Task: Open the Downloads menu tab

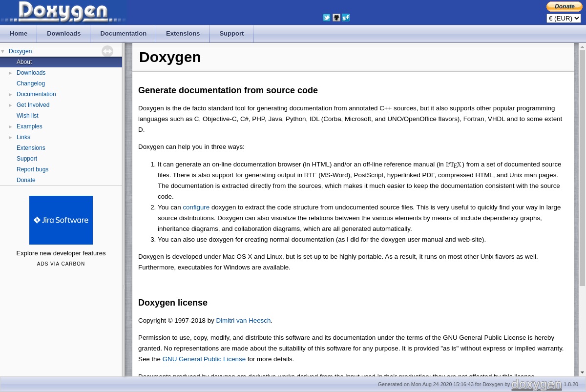Action: point(64,34)
